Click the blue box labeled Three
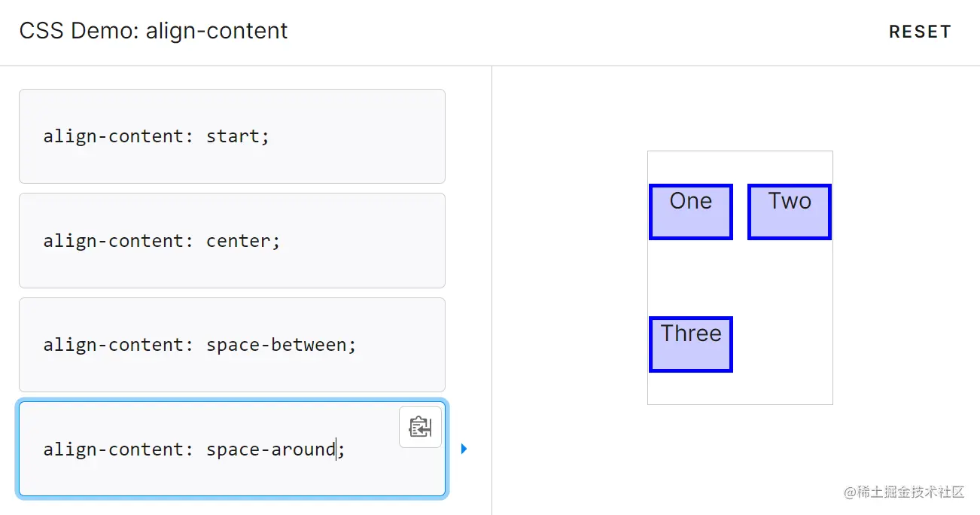The width and height of the screenshot is (980, 515). coord(691,345)
